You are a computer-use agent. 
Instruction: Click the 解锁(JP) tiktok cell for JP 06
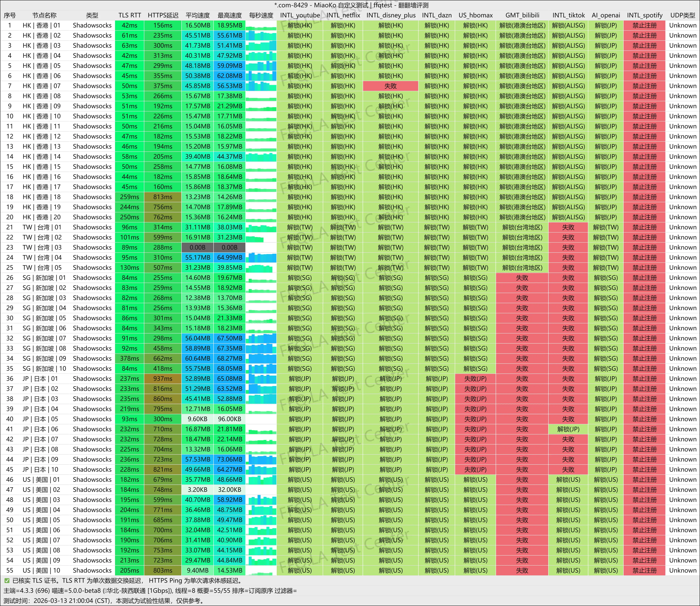pos(568,429)
